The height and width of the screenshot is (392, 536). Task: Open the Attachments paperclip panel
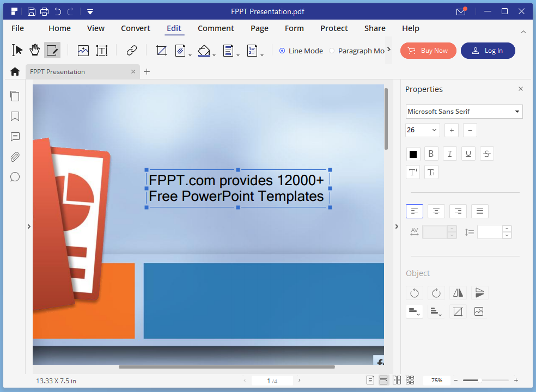(x=15, y=157)
